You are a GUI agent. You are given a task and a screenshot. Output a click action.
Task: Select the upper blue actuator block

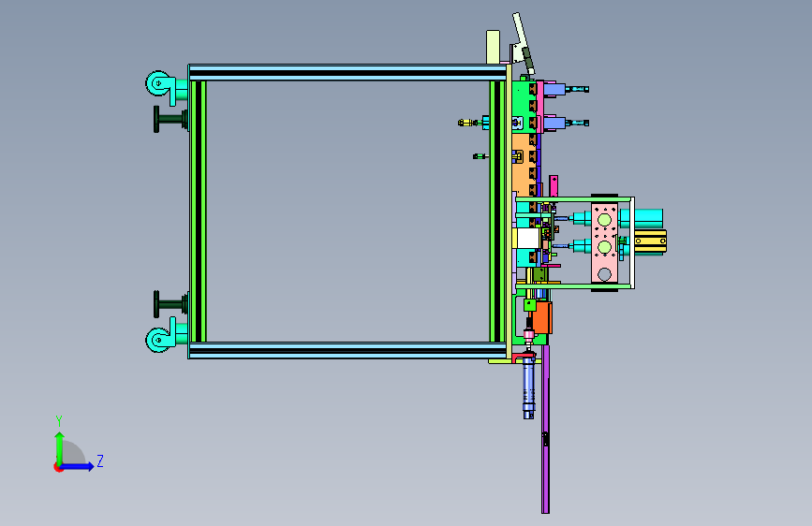click(554, 90)
